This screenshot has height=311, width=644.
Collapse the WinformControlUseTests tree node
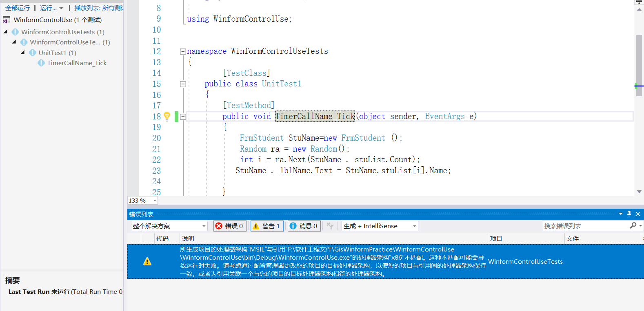[6, 31]
